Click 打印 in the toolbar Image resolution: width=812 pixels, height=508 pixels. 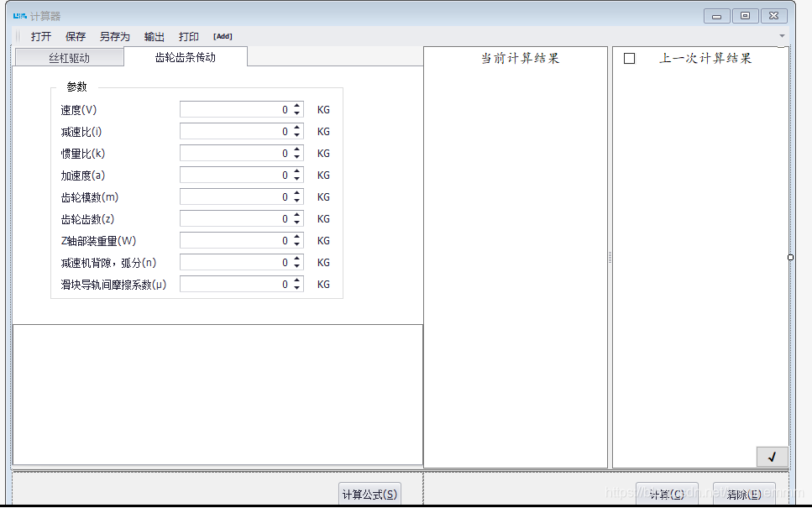188,36
